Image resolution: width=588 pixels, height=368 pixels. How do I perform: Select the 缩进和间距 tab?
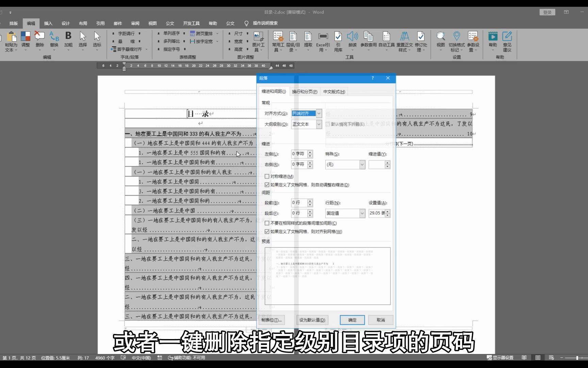coord(274,91)
